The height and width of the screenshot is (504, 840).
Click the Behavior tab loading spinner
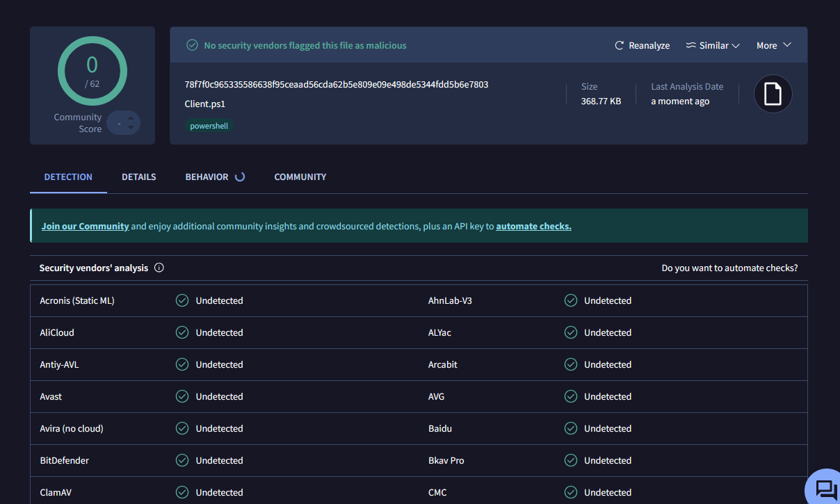click(241, 177)
